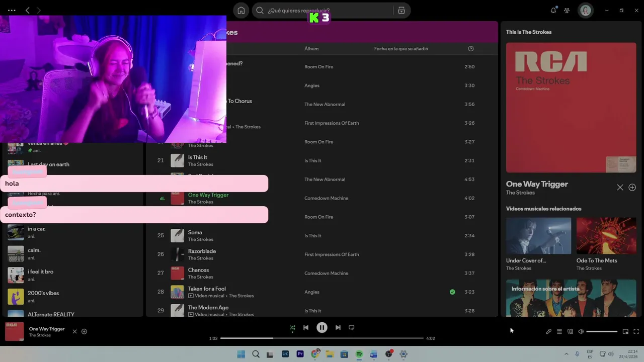Select track Is This It

click(198, 157)
